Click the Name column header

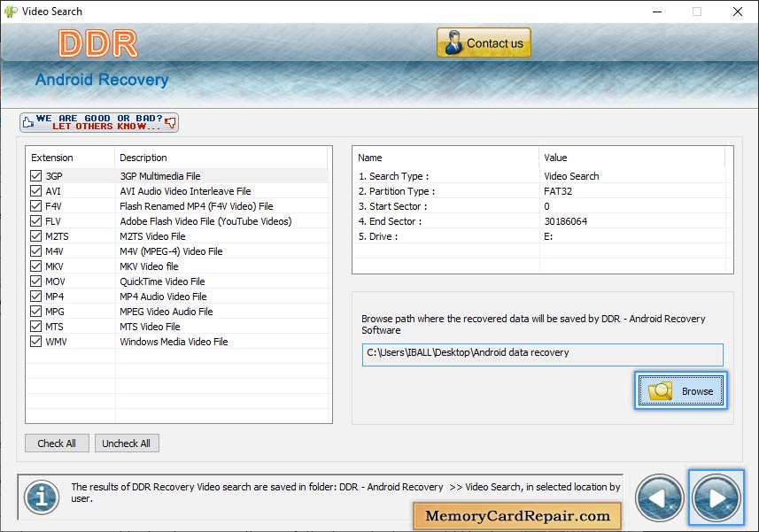(445, 158)
